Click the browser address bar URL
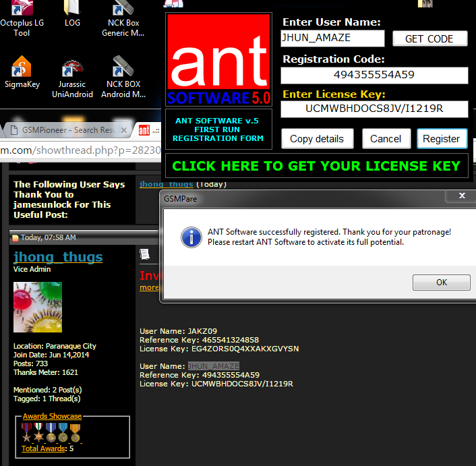This screenshot has height=466, width=476. click(x=80, y=150)
